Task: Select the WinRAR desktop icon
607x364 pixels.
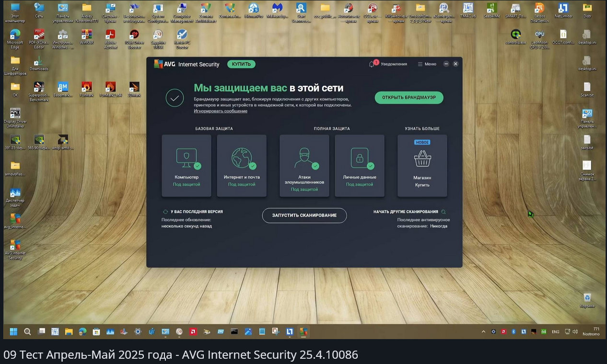Action: pyautogui.click(x=86, y=37)
